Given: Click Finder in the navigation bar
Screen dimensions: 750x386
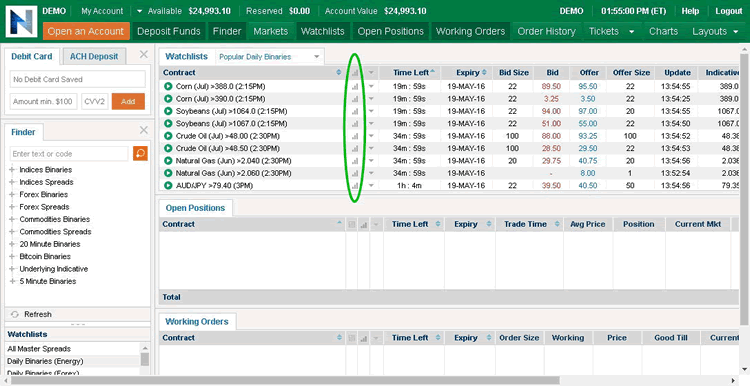Looking at the screenshot, I should [x=227, y=32].
